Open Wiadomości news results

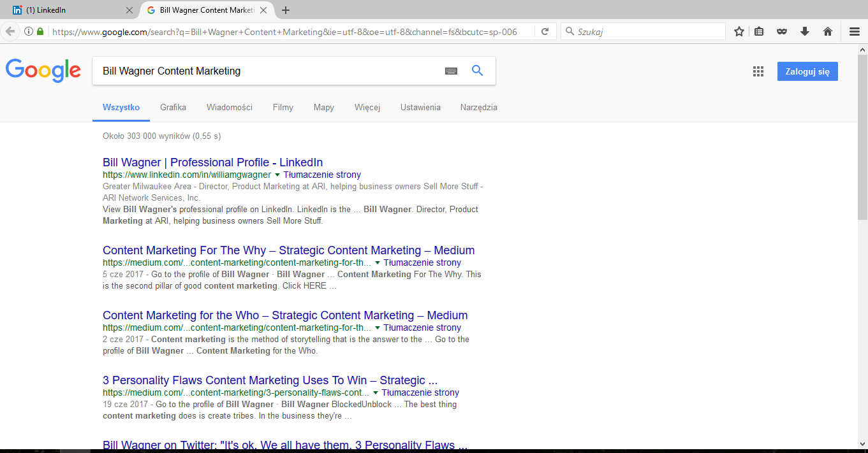[x=230, y=107]
